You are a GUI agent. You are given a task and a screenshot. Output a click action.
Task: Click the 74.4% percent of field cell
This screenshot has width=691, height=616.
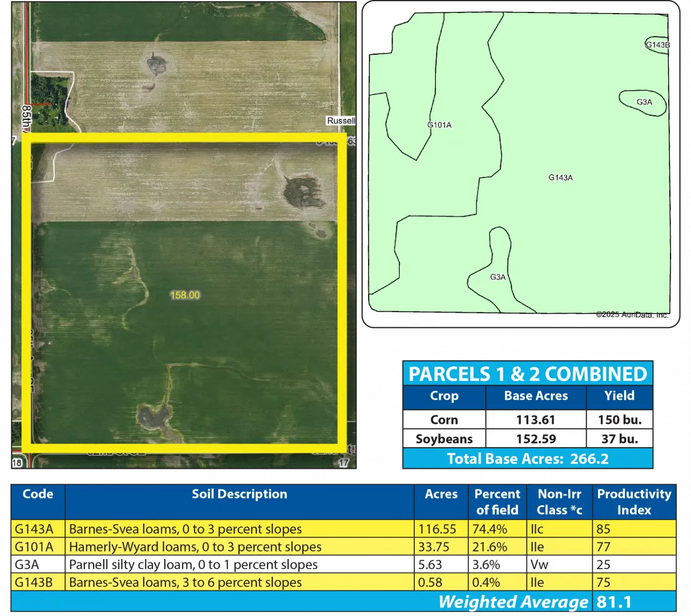click(x=490, y=529)
